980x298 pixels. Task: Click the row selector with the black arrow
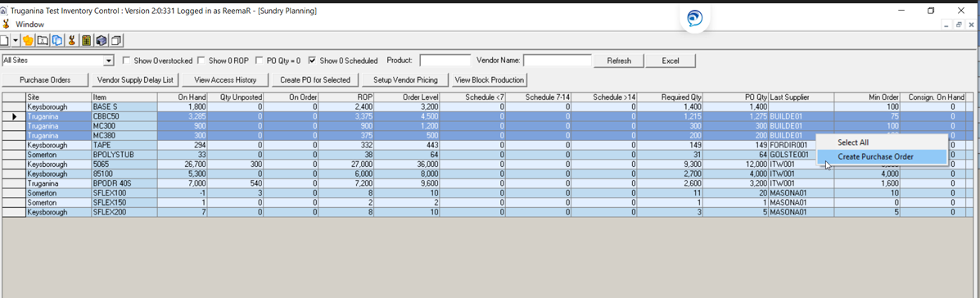(x=13, y=116)
